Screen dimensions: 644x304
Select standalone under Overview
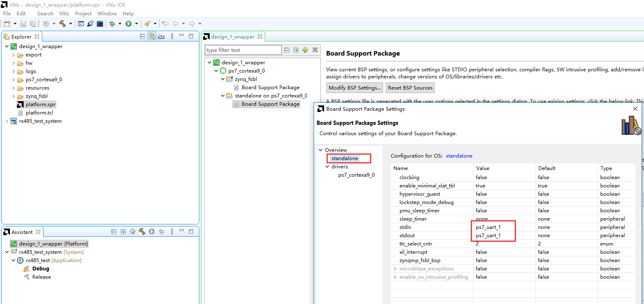345,158
